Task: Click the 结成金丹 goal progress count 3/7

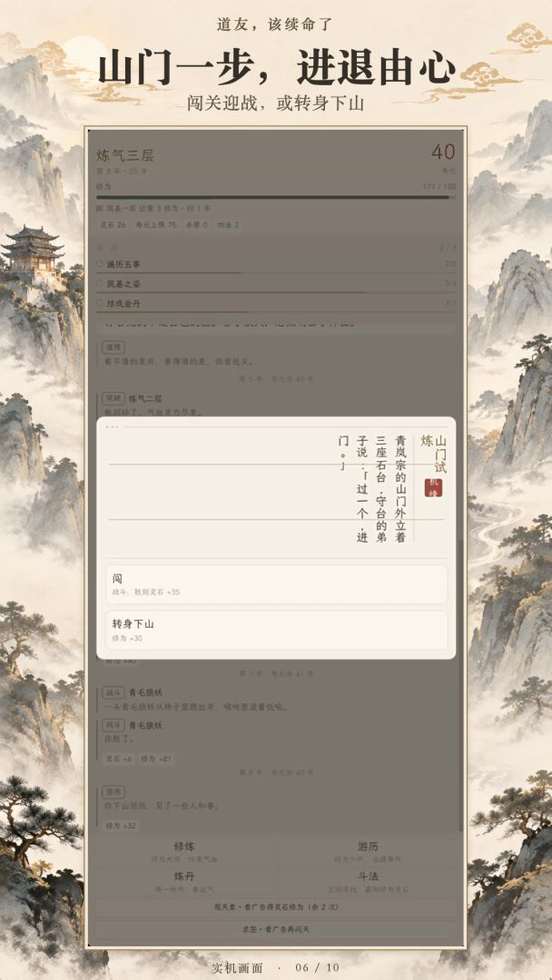Action: pyautogui.click(x=450, y=303)
